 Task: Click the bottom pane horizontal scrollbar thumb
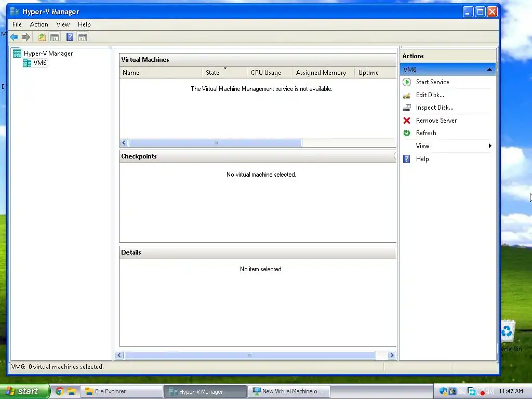(250, 355)
